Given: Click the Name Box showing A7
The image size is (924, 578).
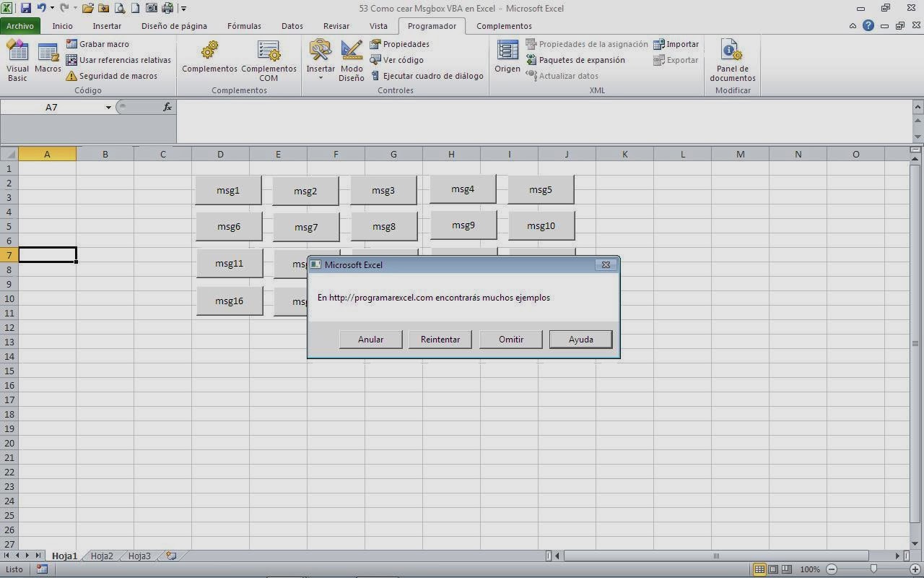Looking at the screenshot, I should click(52, 107).
